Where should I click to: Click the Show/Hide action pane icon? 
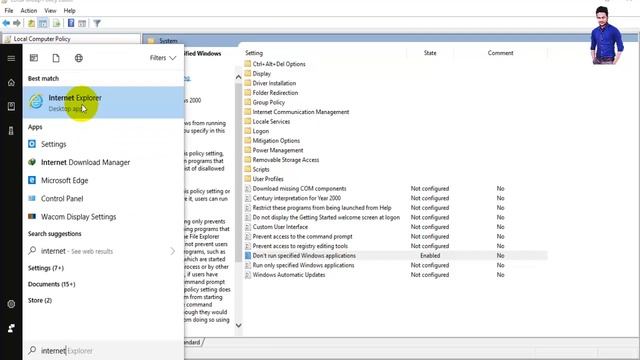82,23
